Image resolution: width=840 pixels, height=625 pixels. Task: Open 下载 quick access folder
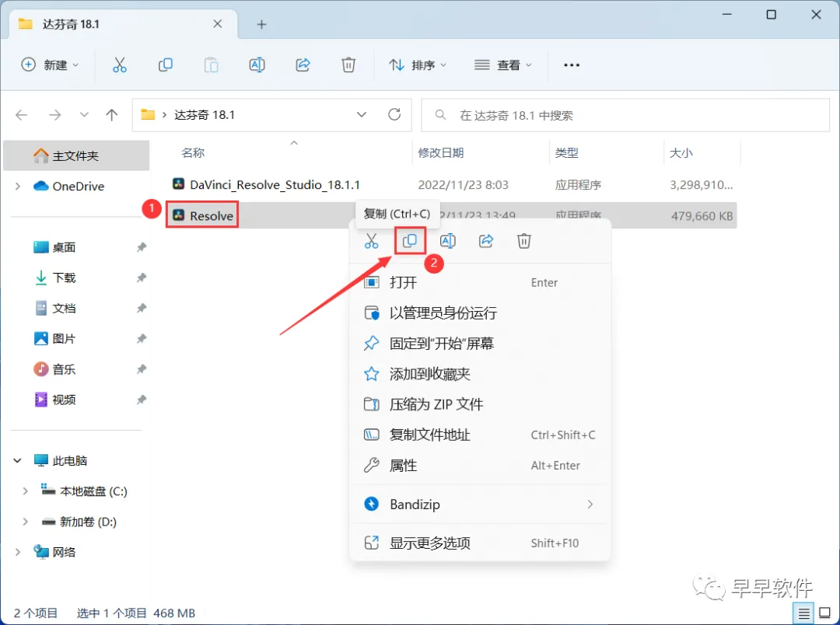pyautogui.click(x=64, y=278)
